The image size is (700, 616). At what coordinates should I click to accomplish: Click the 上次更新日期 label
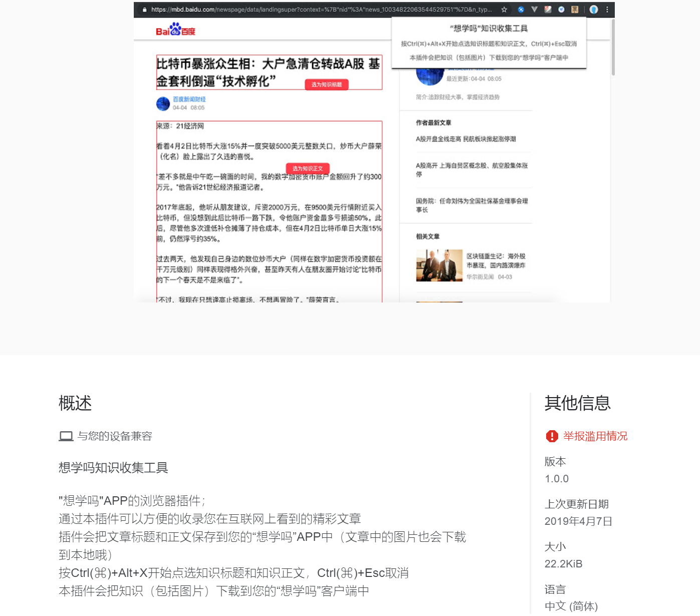[577, 504]
